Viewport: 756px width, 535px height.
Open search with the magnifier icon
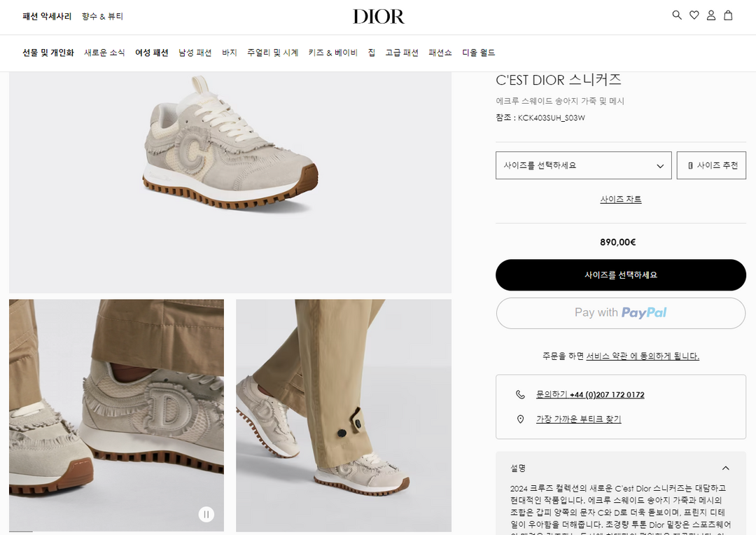pos(677,15)
